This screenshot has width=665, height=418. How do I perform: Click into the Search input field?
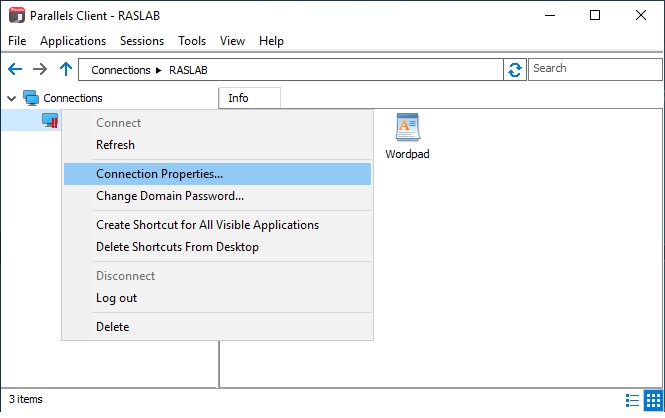click(x=593, y=69)
